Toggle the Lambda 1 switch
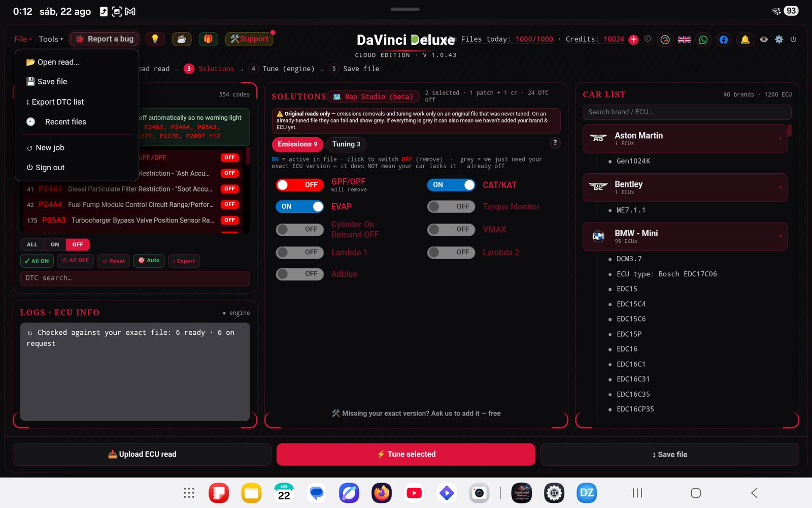Screen dimensions: 812x508 click(300, 252)
